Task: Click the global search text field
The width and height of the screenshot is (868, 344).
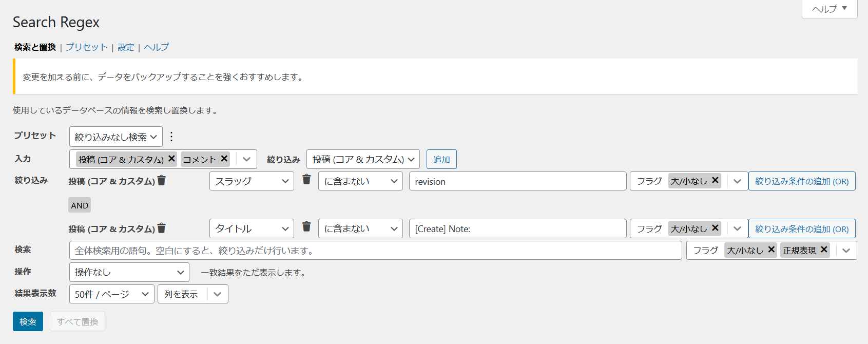Action: 375,251
